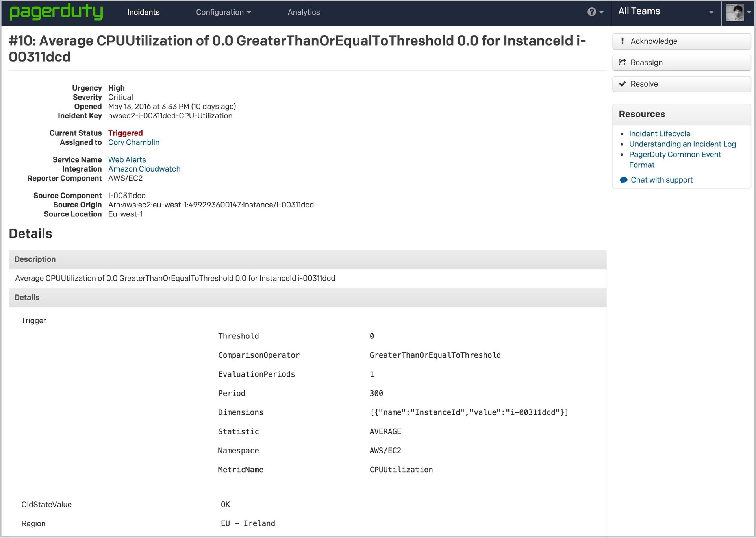Open the Web Alerts service link

(127, 160)
